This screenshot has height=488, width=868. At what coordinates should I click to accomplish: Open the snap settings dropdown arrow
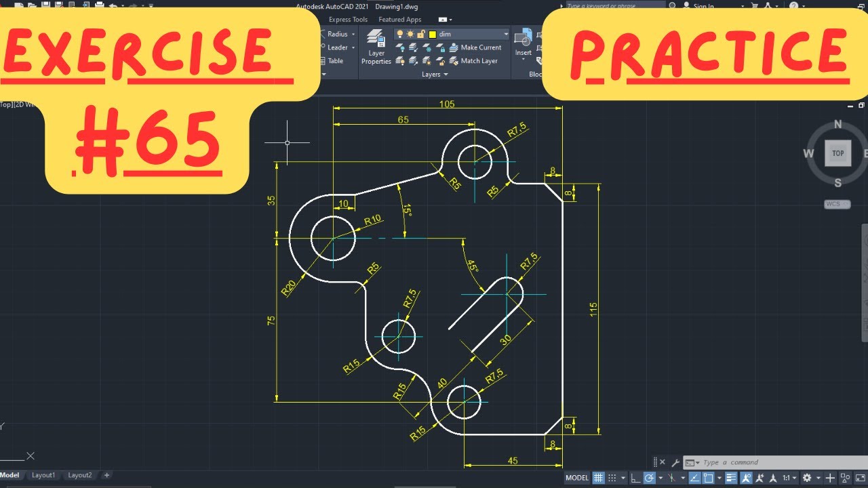(623, 478)
